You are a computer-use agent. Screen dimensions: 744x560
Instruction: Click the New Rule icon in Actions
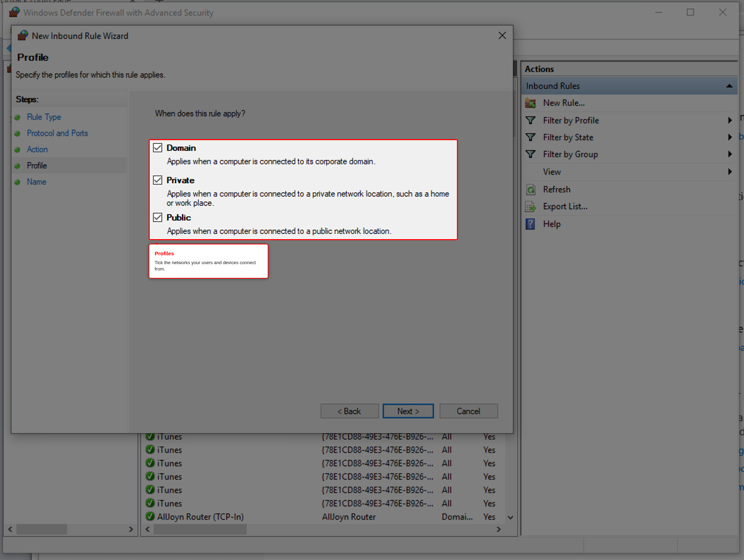531,103
